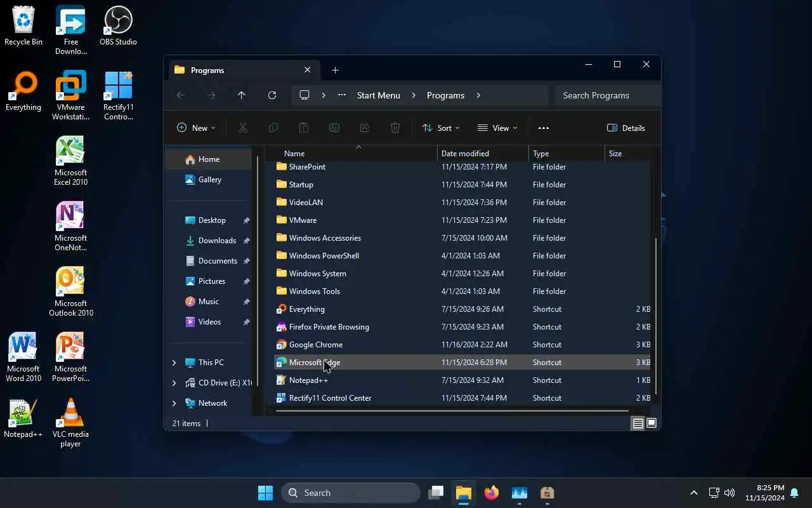
Task: Go up one folder level
Action: (242, 95)
